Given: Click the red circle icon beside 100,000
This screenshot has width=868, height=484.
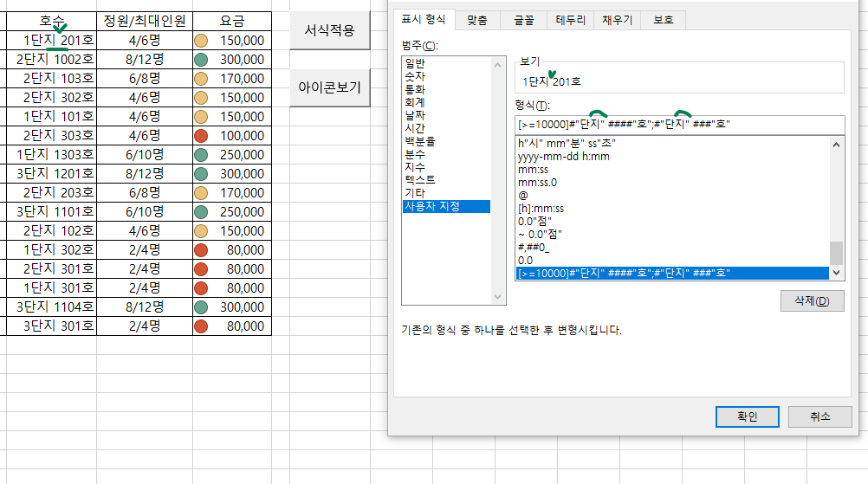Looking at the screenshot, I should pos(201,136).
